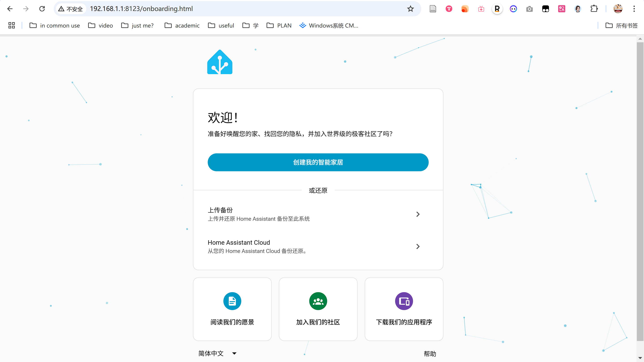This screenshot has height=362, width=644.
Task: Click the purple devices app icon
Action: pos(404,301)
